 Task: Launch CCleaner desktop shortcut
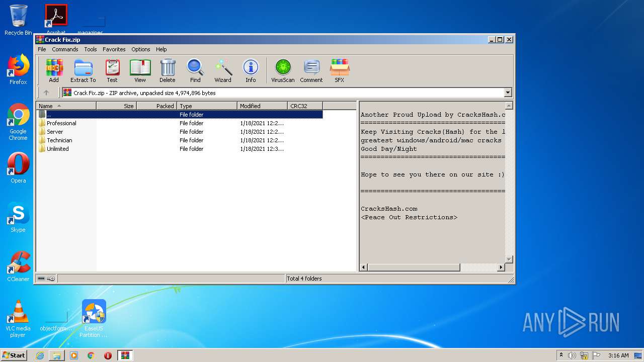pos(18,266)
